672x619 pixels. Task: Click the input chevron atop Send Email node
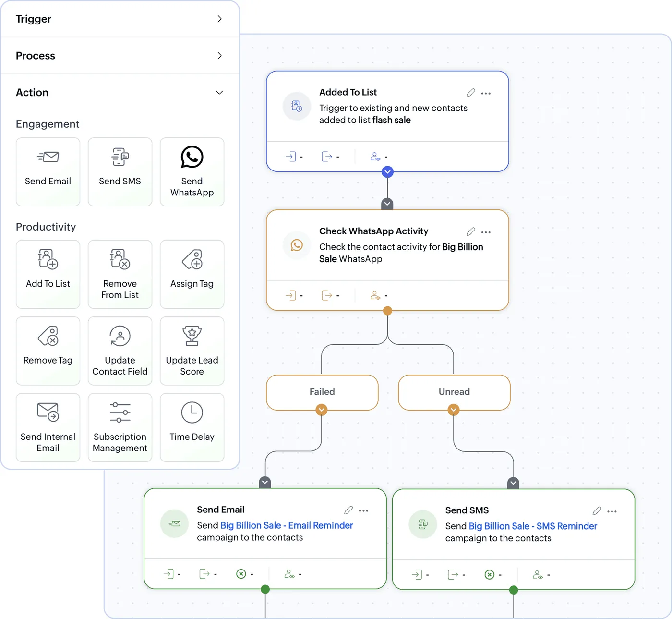pos(265,482)
